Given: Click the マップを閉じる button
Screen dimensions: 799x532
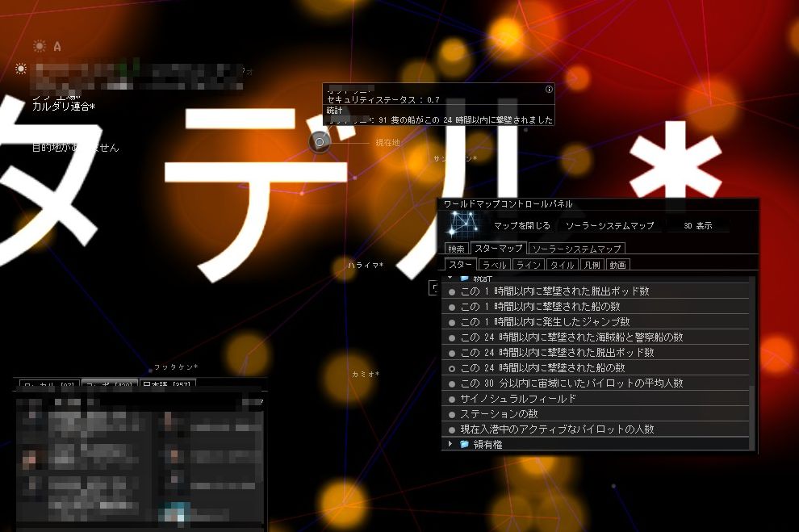Looking at the screenshot, I should pyautogui.click(x=522, y=225).
